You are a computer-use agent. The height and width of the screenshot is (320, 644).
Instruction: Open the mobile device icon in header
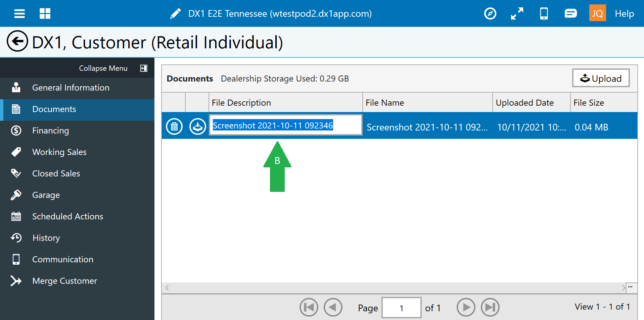tap(544, 14)
